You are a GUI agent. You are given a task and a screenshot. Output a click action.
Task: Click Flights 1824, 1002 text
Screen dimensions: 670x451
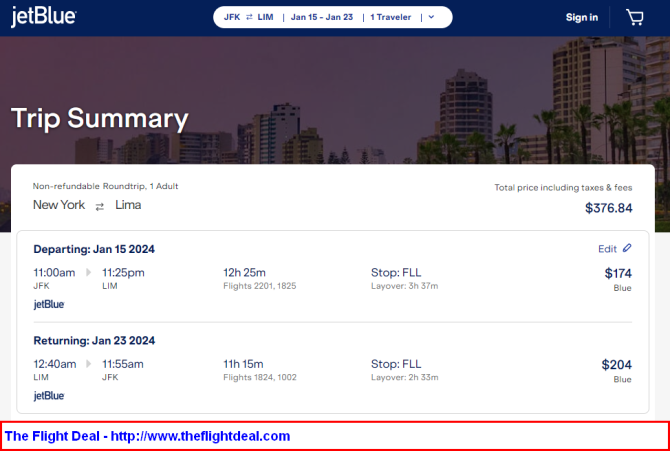point(260,377)
